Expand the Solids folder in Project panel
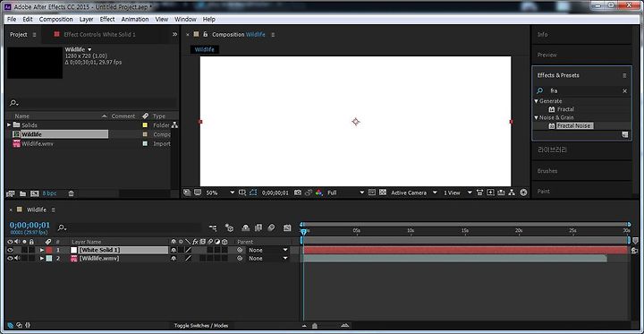Viewport: 644px width, 334px height. (x=9, y=124)
